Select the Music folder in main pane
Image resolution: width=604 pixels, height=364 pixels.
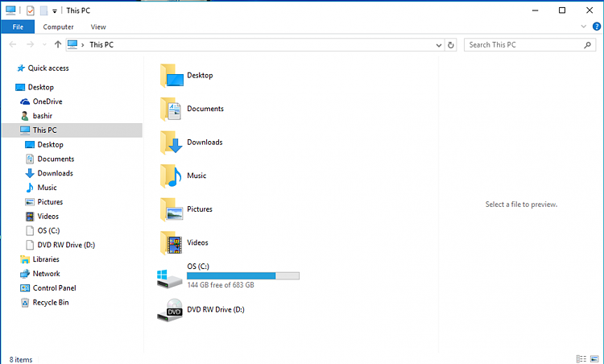tap(183, 176)
